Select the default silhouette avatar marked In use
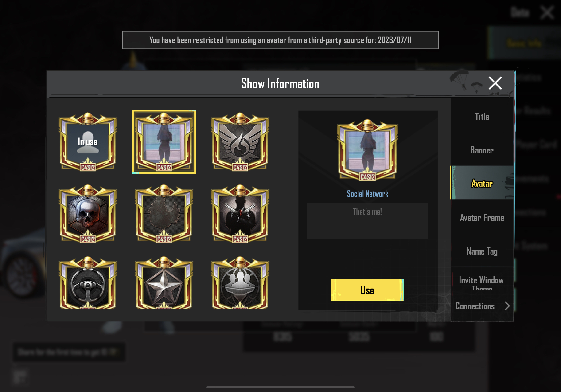The image size is (561, 392). click(x=88, y=142)
